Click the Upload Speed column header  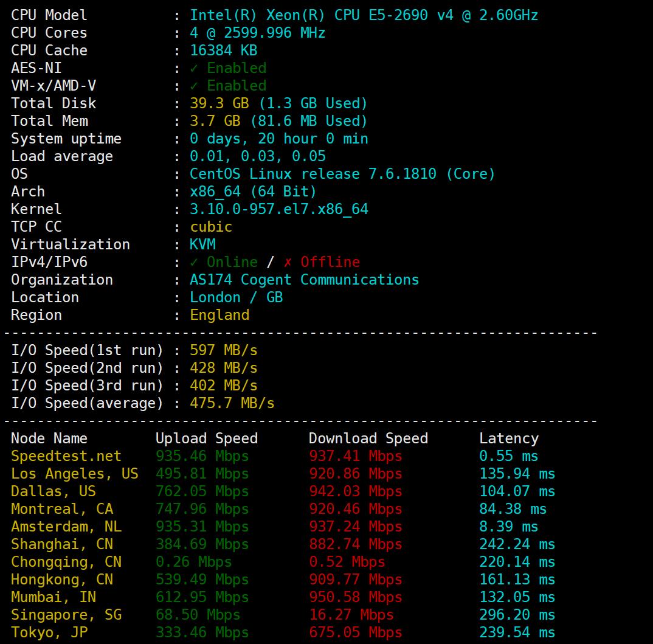point(206,438)
